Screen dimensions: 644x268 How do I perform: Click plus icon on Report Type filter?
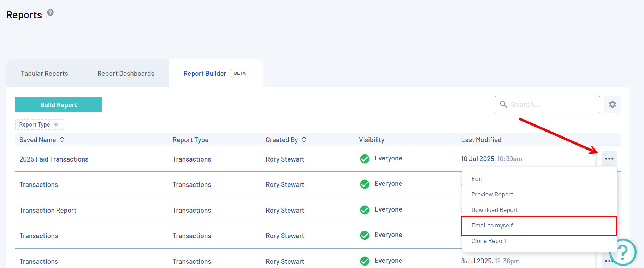tap(56, 124)
